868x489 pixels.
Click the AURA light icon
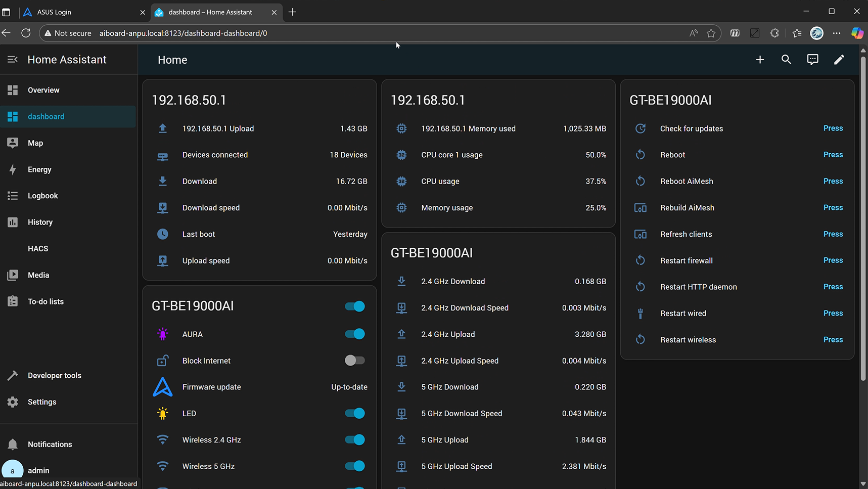coord(162,334)
